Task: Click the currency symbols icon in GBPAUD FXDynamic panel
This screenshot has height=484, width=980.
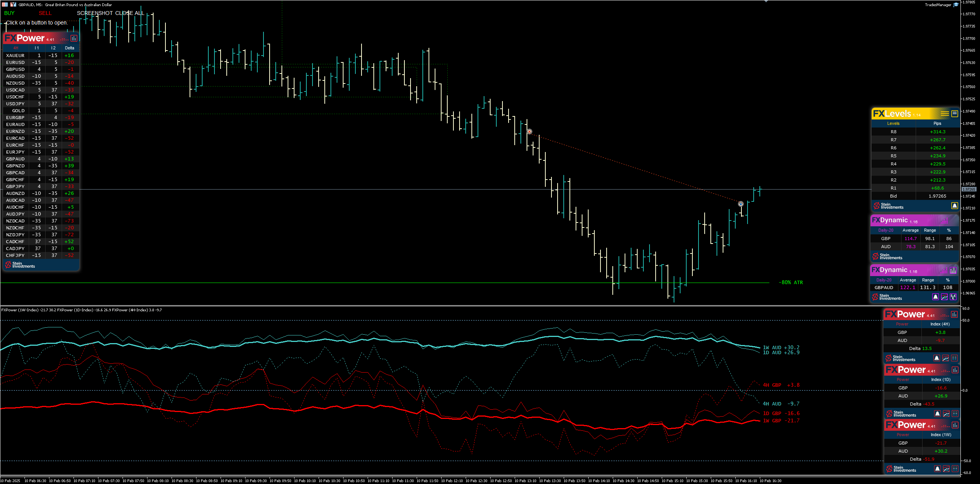Action: click(x=953, y=297)
